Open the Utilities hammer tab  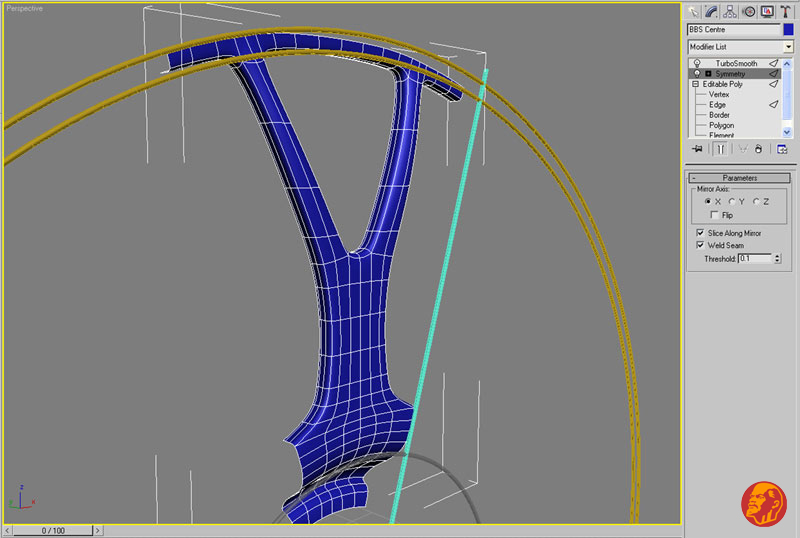pos(785,12)
